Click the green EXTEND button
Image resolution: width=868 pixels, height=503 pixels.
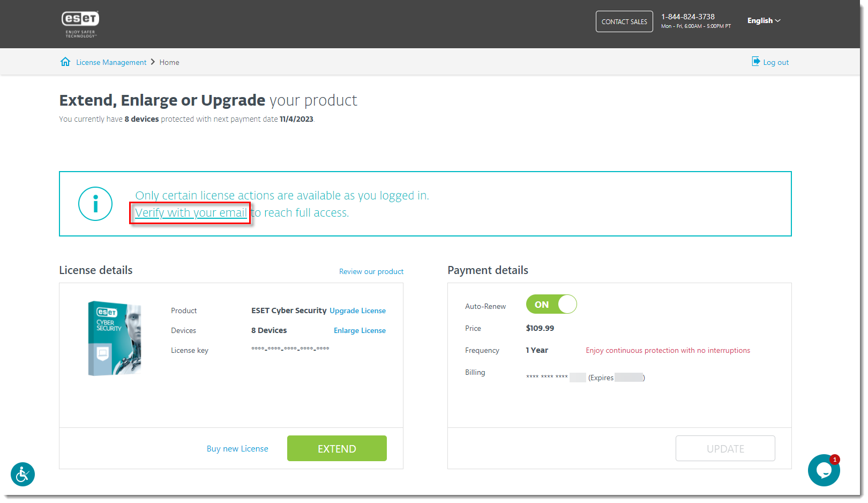pyautogui.click(x=337, y=448)
